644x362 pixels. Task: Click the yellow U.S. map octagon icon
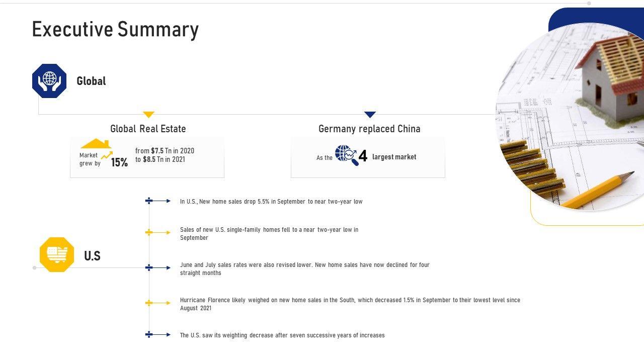tap(57, 255)
